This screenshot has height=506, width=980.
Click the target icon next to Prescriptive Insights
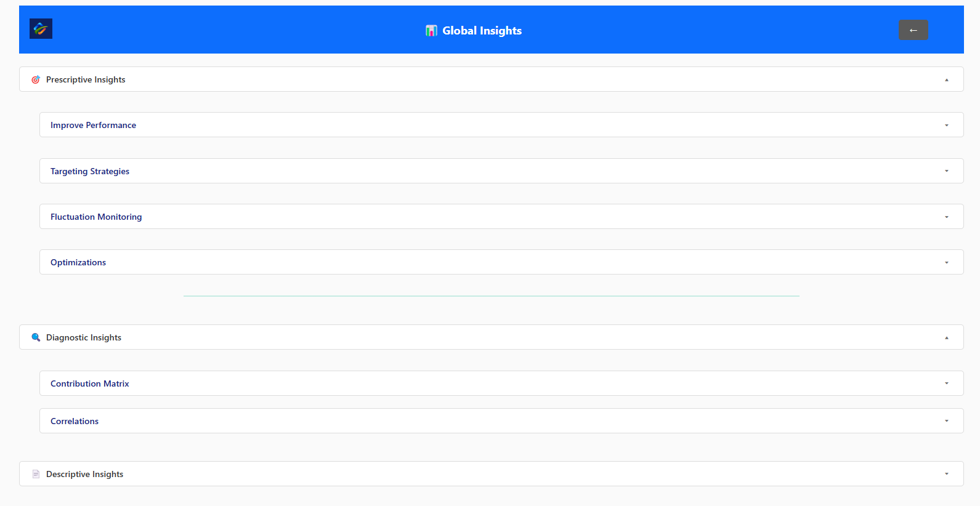[36, 79]
